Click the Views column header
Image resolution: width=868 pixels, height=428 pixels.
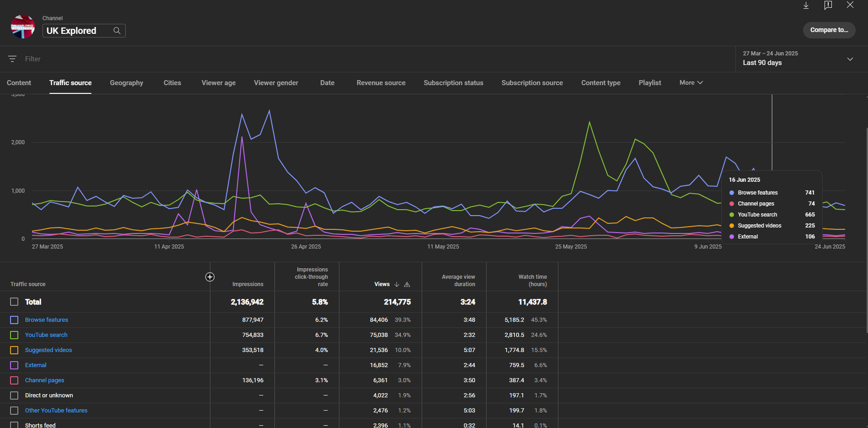click(382, 284)
